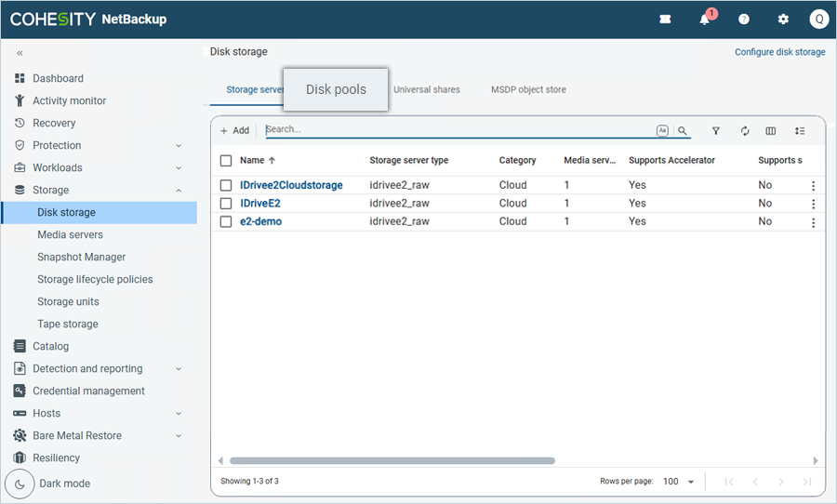This screenshot has width=837, height=504.
Task: Click the search magnifier icon
Action: 683,131
